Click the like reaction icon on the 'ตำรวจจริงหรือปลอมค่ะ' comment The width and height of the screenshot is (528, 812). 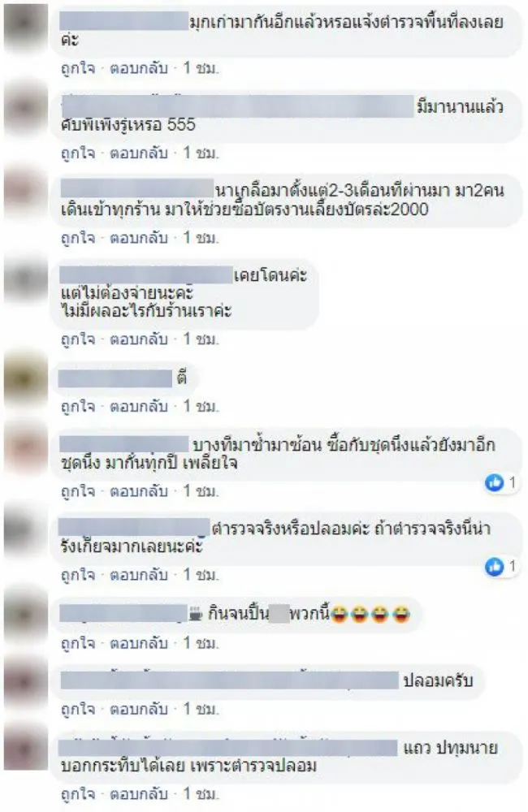pyautogui.click(x=495, y=567)
